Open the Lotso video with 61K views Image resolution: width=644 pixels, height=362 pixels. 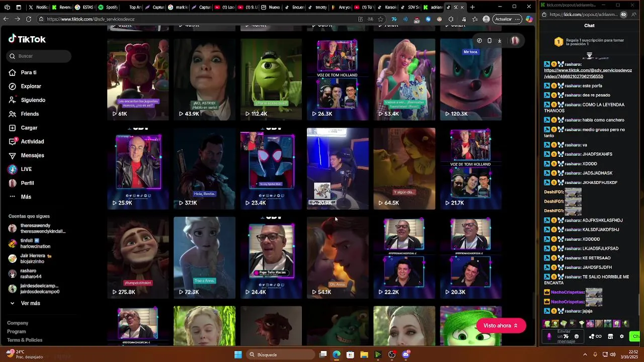138,79
